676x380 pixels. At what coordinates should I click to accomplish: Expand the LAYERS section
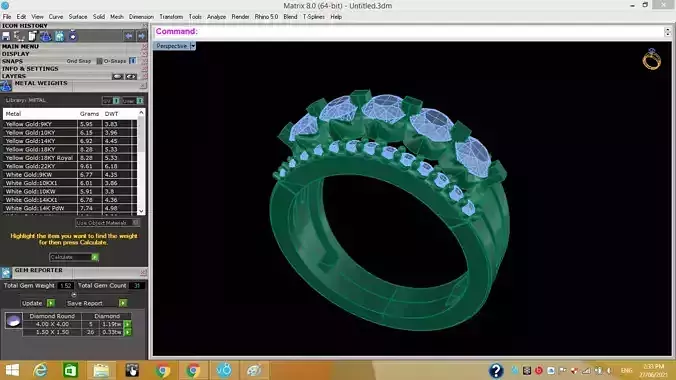(14, 76)
